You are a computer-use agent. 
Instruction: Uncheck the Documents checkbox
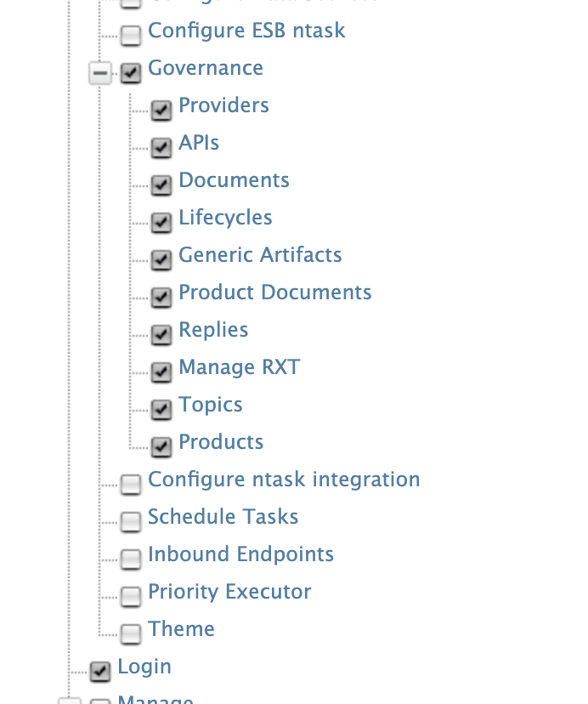point(161,185)
